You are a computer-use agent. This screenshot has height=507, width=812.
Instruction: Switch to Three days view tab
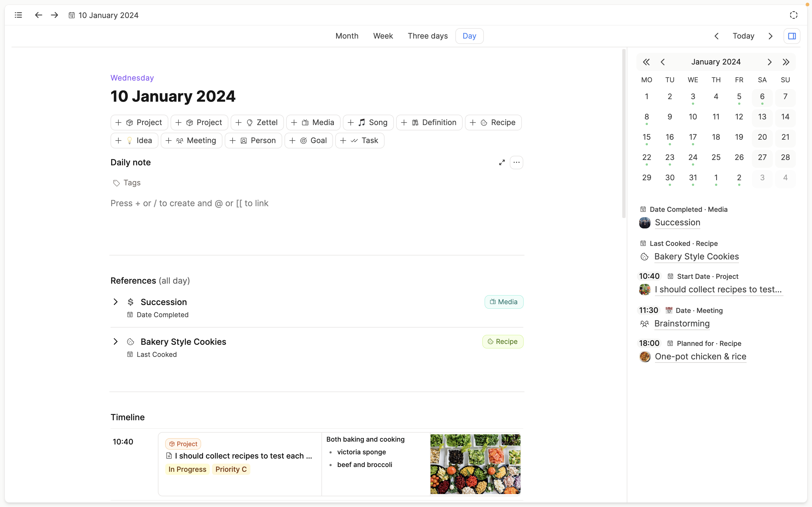[x=427, y=36]
